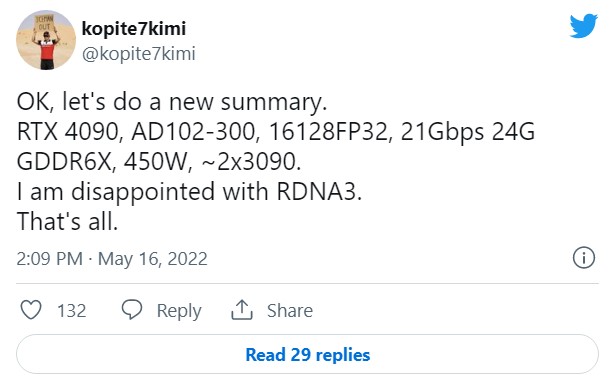
Task: Click the '29' in Read 29 replies
Action: [301, 355]
